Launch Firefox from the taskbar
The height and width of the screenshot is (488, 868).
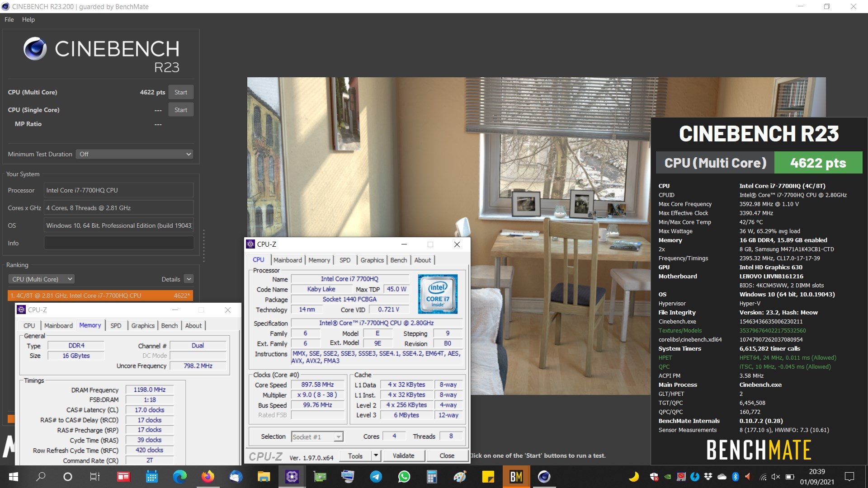[208, 477]
